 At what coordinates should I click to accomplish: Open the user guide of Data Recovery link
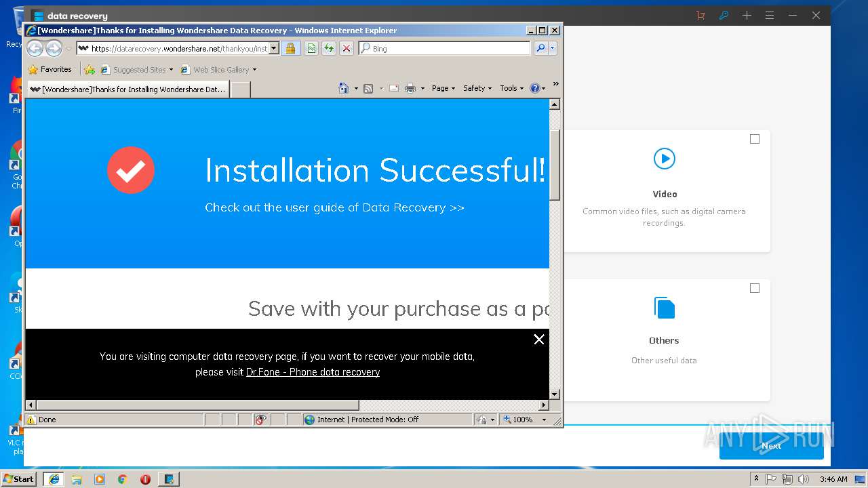coord(334,207)
